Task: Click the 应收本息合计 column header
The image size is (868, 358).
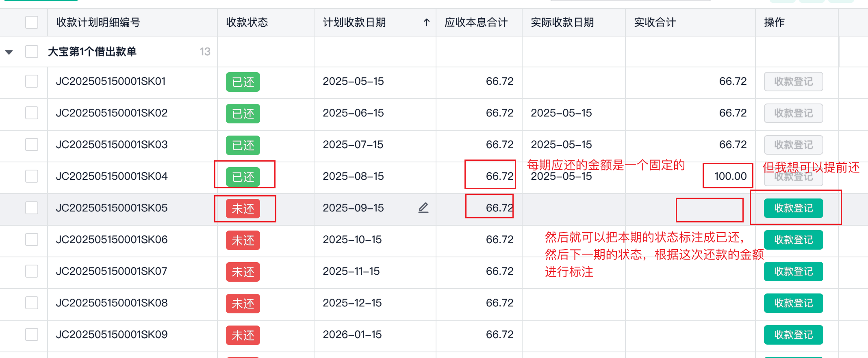Action: [476, 22]
